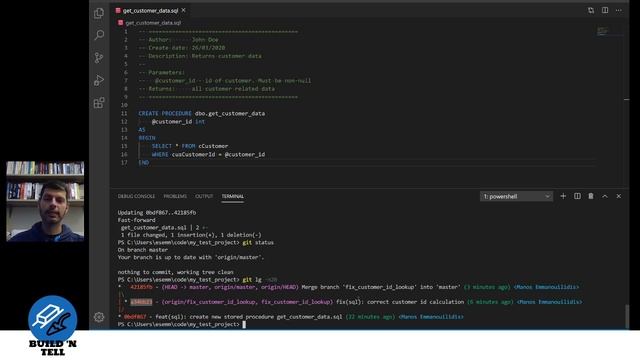Click the SELECT * FROM cCustomer line
This screenshot has height=360, width=640.
tap(190, 146)
